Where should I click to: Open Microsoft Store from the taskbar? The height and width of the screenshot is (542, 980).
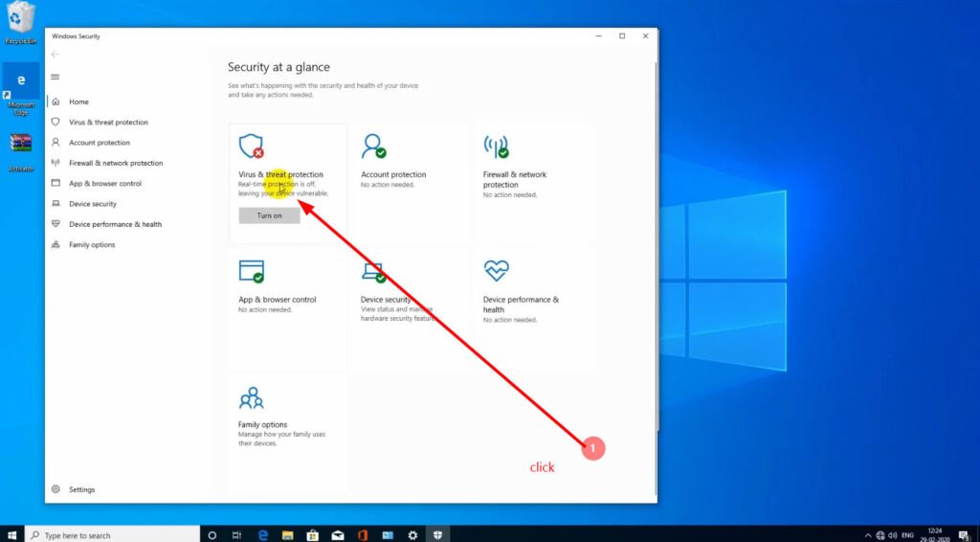click(x=313, y=535)
